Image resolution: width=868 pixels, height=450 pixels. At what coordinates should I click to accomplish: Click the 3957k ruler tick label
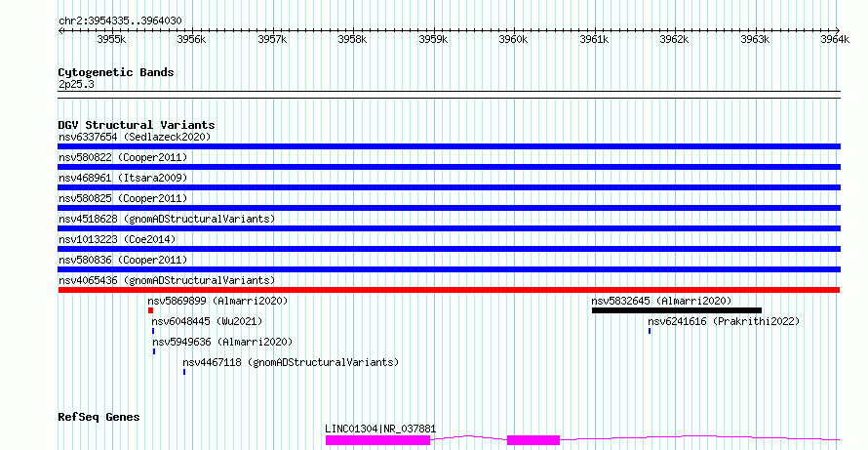coord(272,39)
